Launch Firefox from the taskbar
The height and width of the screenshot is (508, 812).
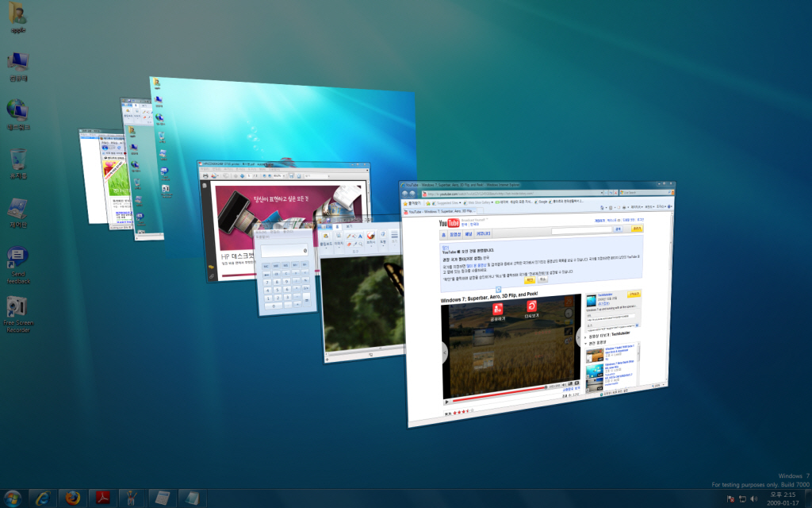(x=72, y=498)
